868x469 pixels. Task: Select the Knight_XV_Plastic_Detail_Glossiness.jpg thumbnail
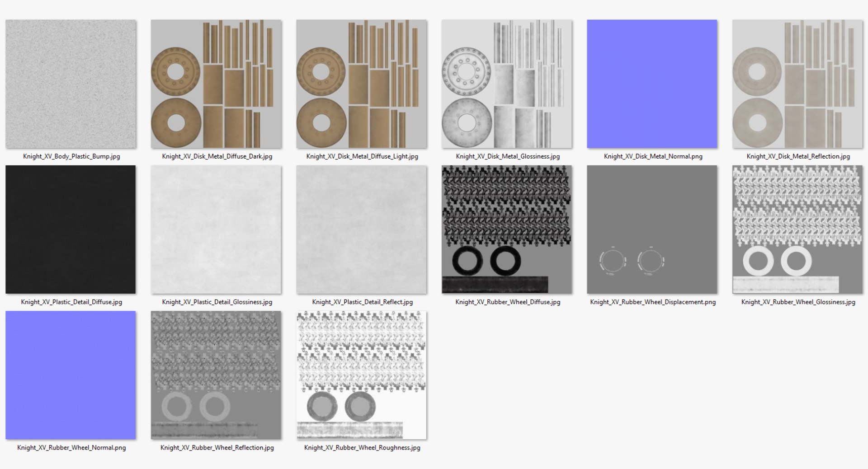click(x=216, y=230)
